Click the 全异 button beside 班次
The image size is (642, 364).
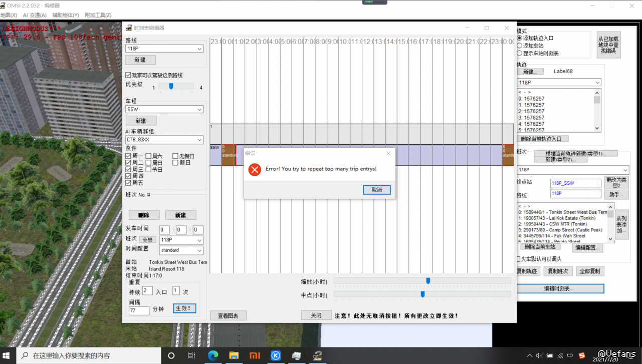click(147, 240)
